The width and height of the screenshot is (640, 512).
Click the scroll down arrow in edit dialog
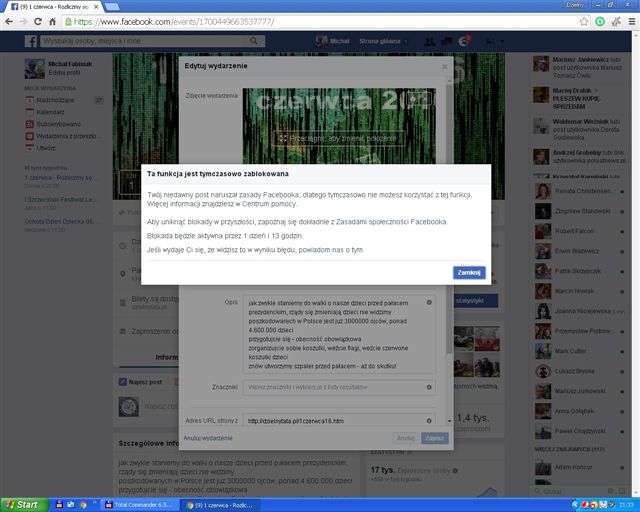[x=449, y=421]
